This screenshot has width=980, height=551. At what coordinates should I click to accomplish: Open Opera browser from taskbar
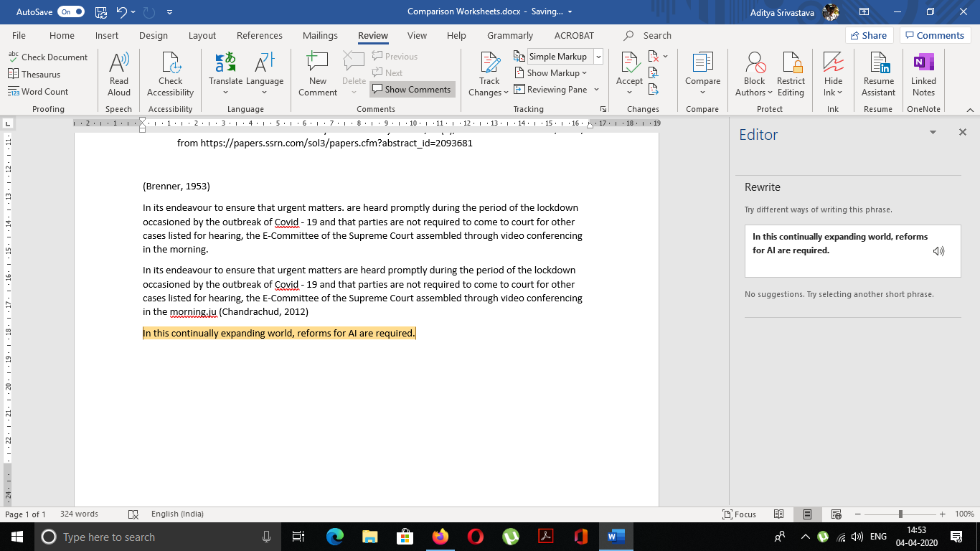[475, 537]
